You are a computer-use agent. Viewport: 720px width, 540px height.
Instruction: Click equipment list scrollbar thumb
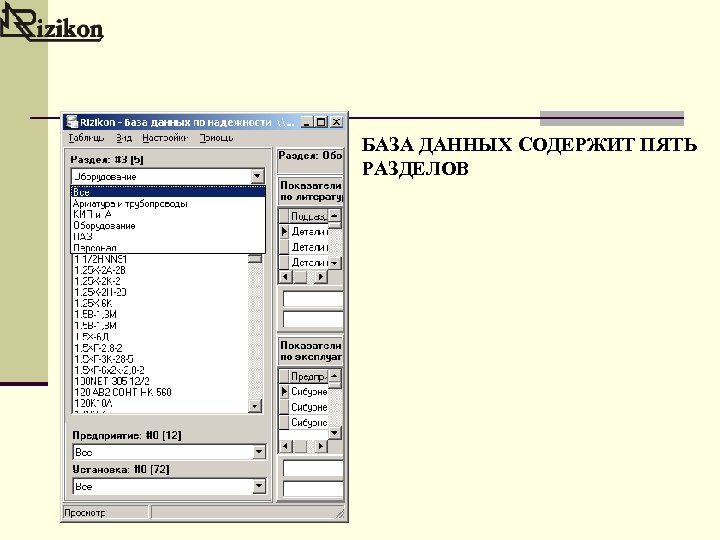(255, 258)
